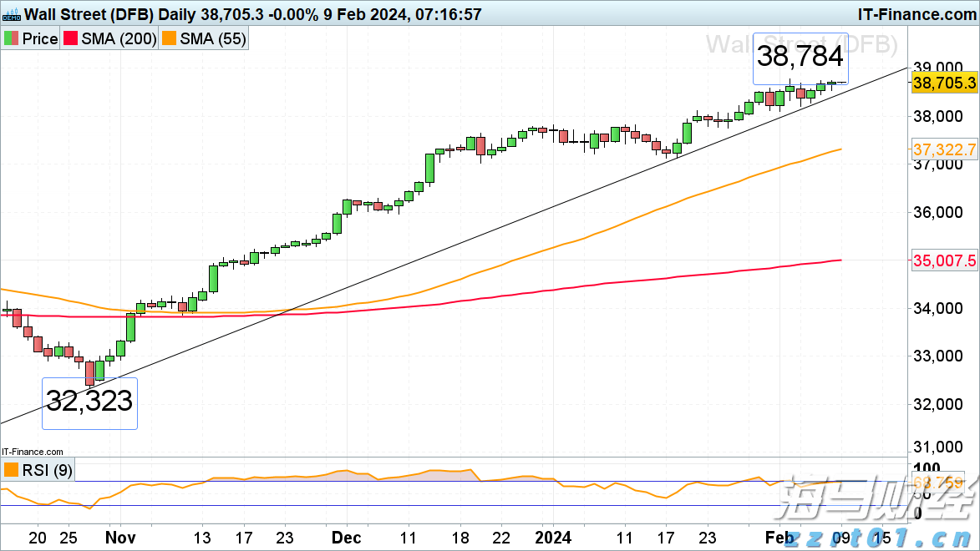Click the small IT-Finance.com text above RSI
Screen dimensions: 980x551
tap(32, 451)
